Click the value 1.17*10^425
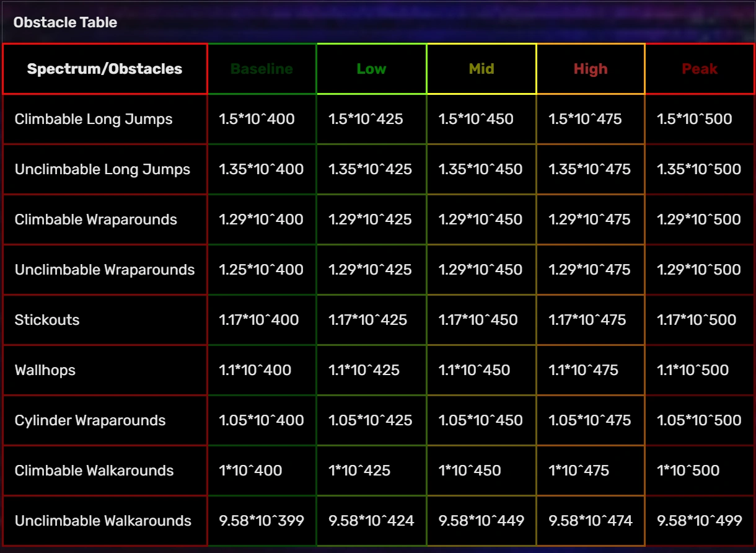The image size is (756, 553). 367,320
